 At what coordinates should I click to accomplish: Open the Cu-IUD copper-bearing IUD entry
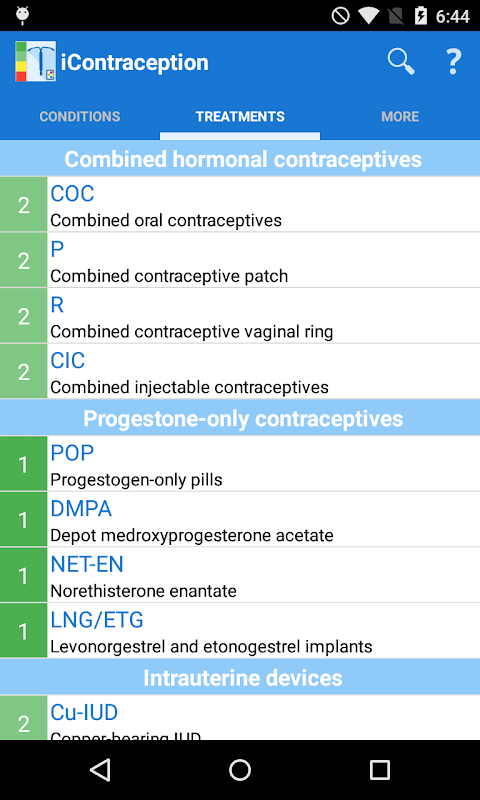click(x=240, y=718)
